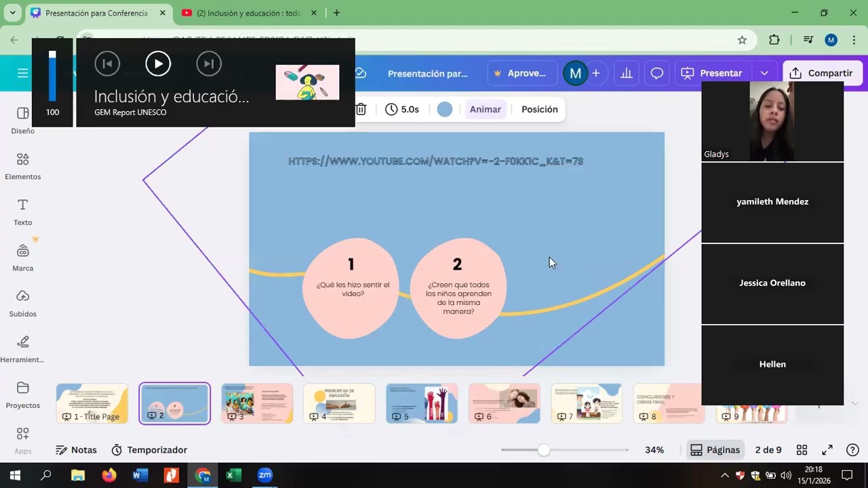Image resolution: width=868 pixels, height=488 pixels.
Task: Open the Marca brand panel
Action: point(22,258)
